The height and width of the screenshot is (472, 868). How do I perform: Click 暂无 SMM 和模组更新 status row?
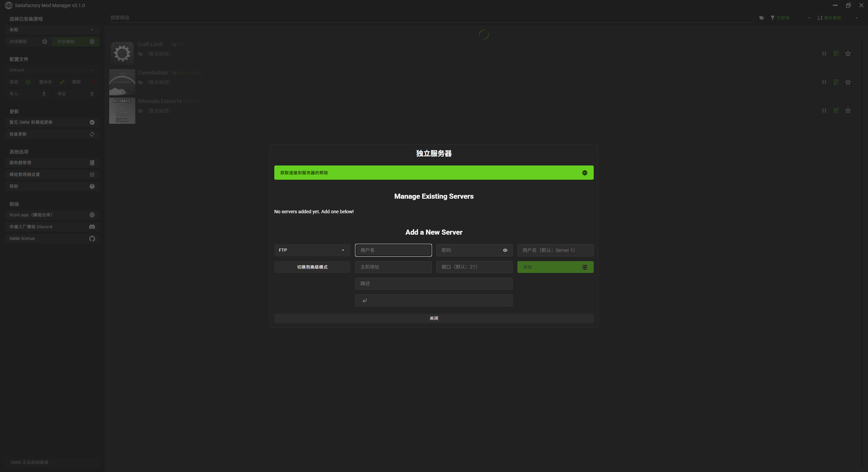[52, 122]
